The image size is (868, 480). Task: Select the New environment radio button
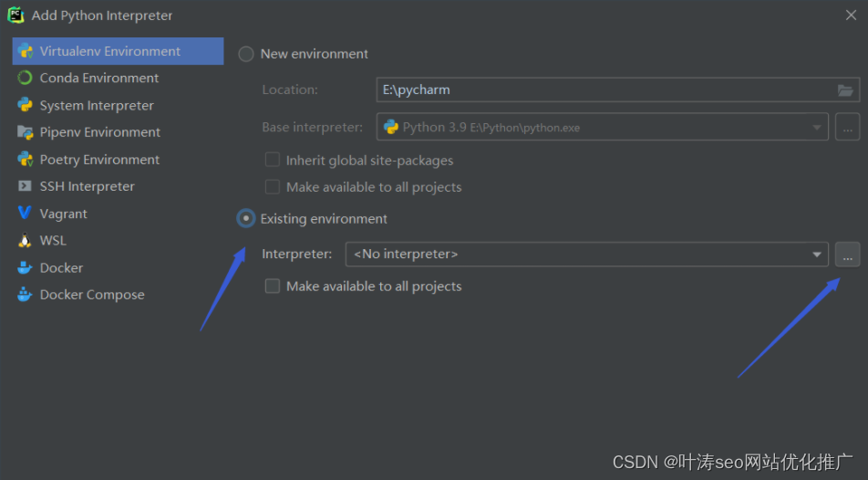[246, 54]
